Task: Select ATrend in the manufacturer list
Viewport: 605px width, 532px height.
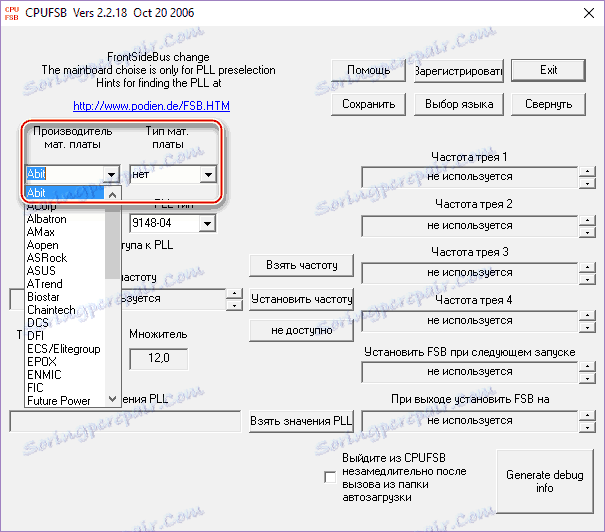Action: pos(65,284)
